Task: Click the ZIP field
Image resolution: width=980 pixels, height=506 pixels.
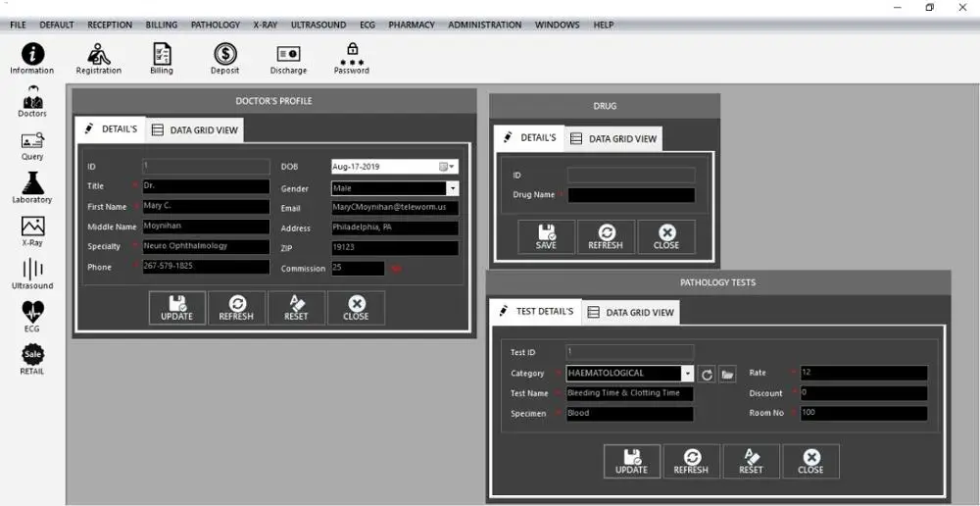Action: 395,248
